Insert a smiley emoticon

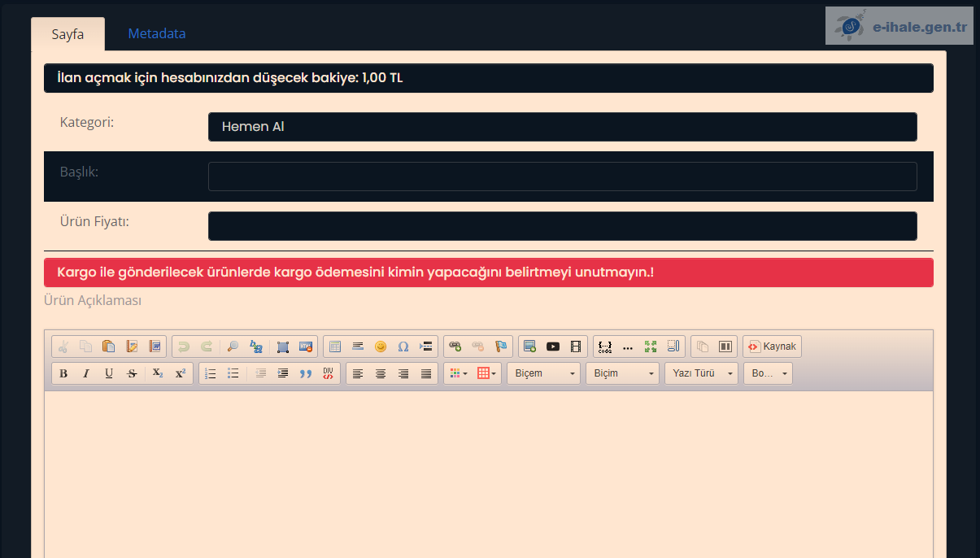pos(381,347)
